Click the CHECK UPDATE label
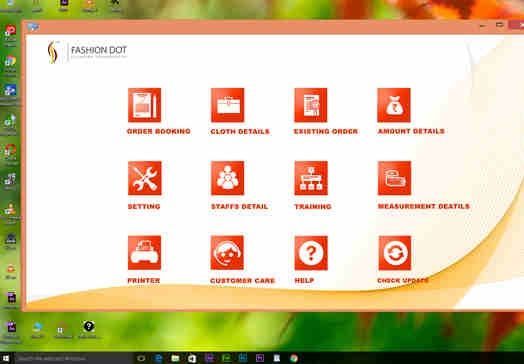The image size is (524, 364). point(403,281)
